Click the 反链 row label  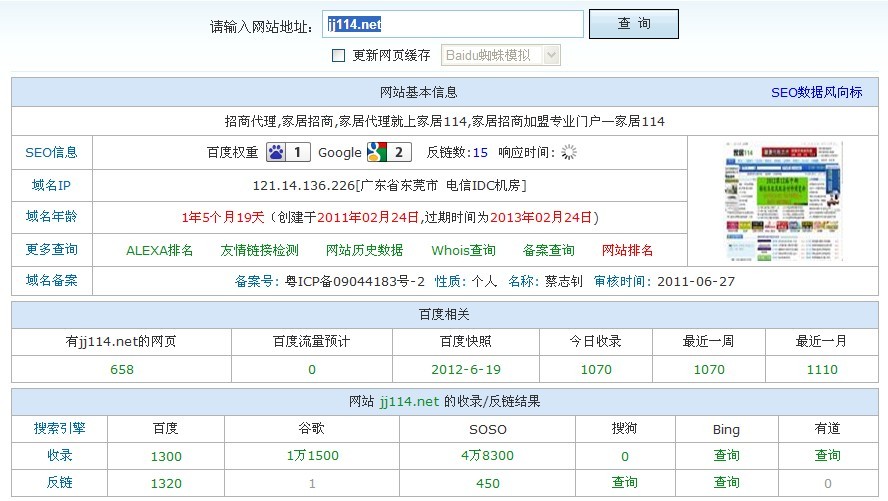pos(59,482)
